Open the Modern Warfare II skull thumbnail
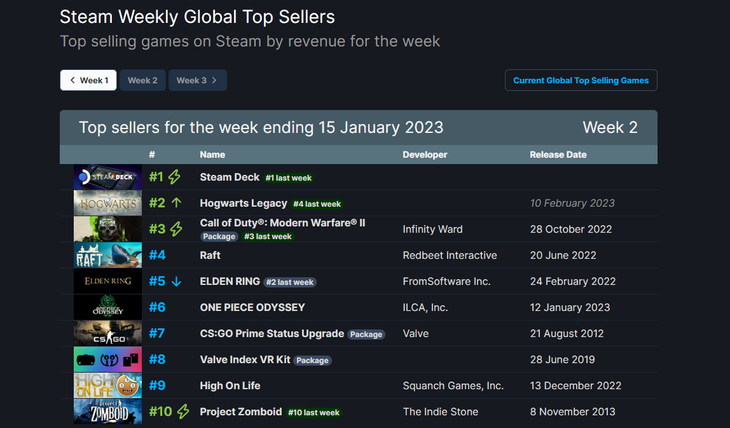 pyautogui.click(x=108, y=229)
